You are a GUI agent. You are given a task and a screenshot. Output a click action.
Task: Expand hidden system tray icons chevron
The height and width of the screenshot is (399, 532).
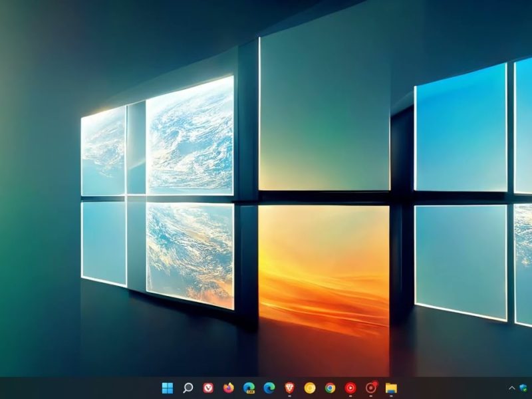(x=512, y=388)
